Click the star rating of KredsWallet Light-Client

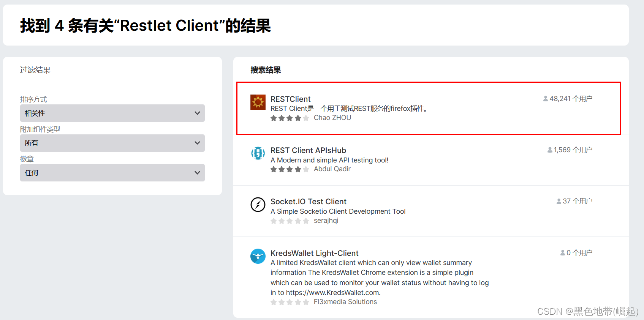(x=290, y=302)
